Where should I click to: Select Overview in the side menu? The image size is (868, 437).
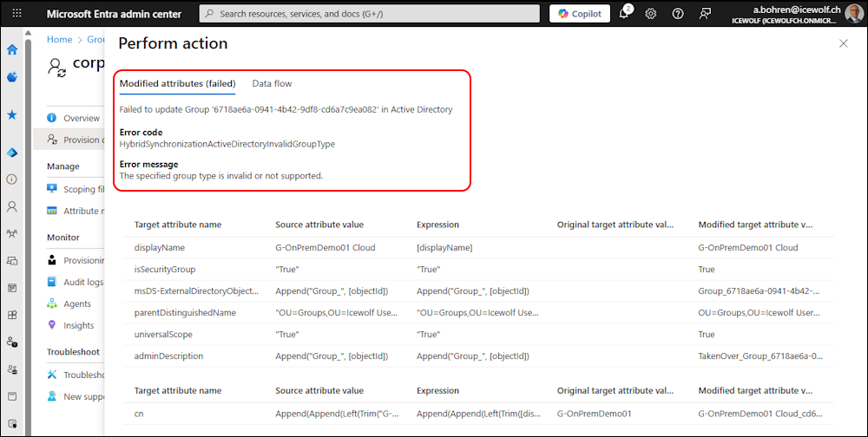pos(81,118)
